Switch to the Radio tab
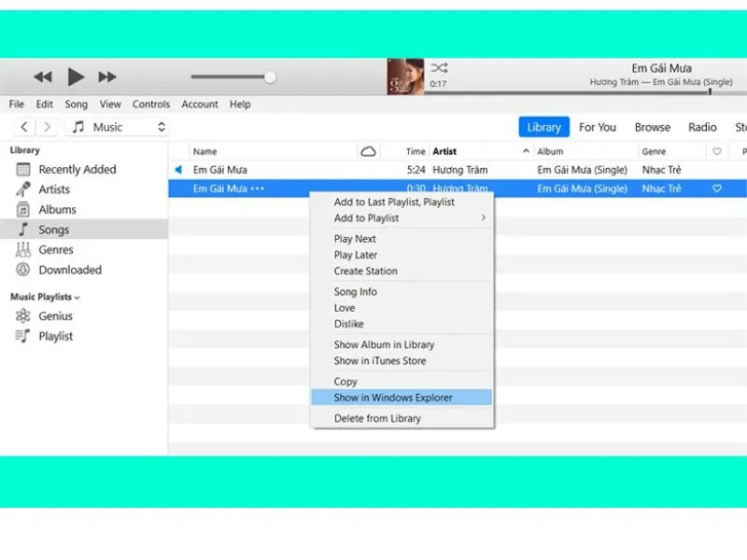Image resolution: width=747 pixels, height=560 pixels. pyautogui.click(x=702, y=127)
